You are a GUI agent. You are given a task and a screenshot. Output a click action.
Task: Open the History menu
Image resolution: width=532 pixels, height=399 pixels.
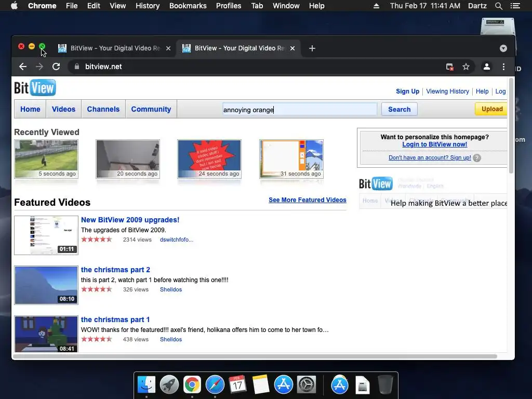point(148,6)
